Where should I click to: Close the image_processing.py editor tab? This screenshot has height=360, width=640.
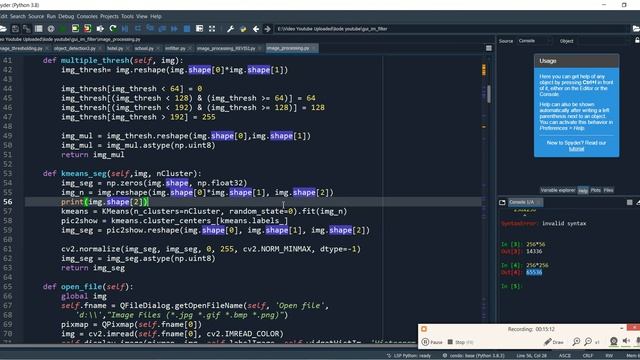[314, 48]
